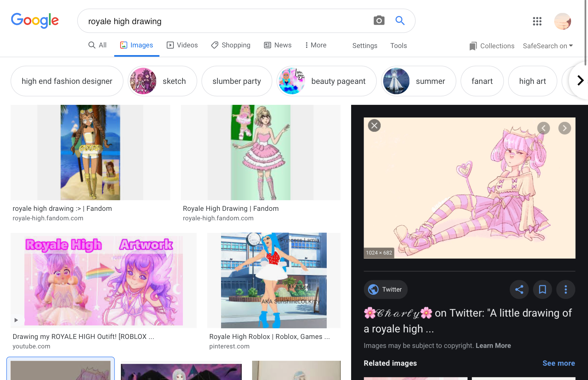Open the Google apps grid

537,21
